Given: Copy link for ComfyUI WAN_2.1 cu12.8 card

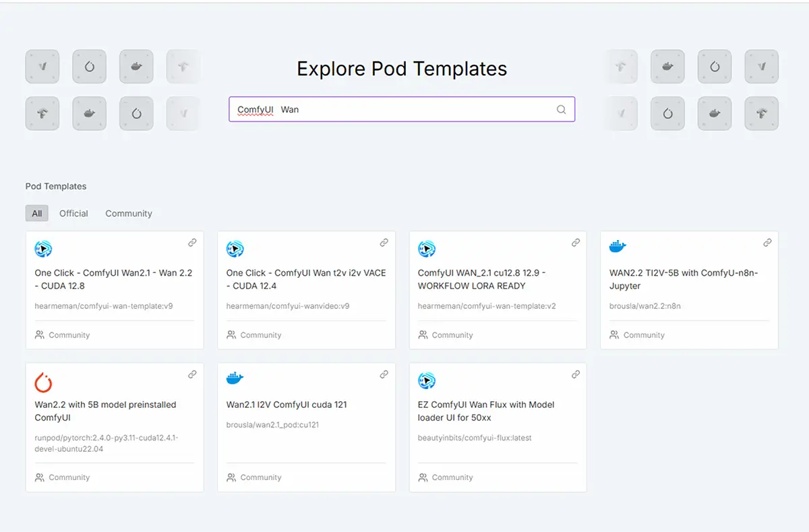Looking at the screenshot, I should click(x=576, y=243).
